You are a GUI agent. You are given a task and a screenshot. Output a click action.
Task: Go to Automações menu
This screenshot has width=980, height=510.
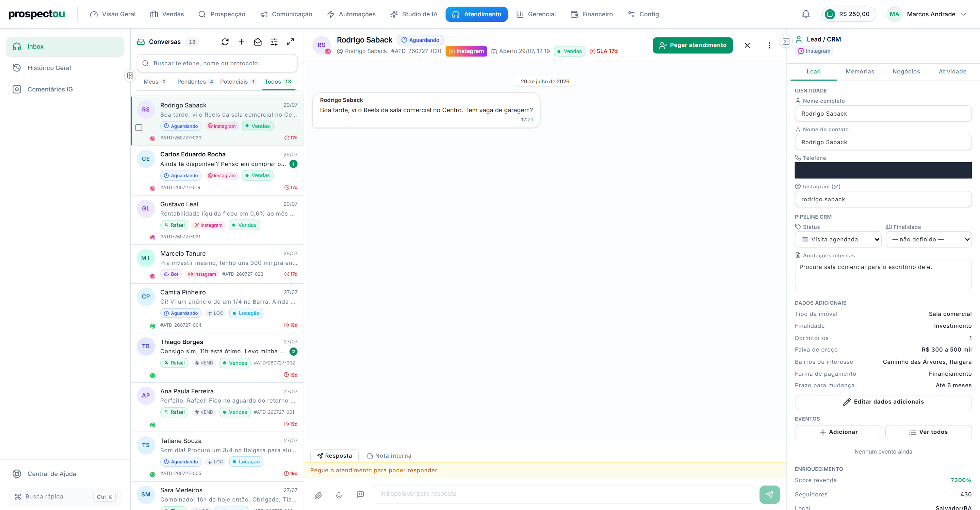click(351, 14)
